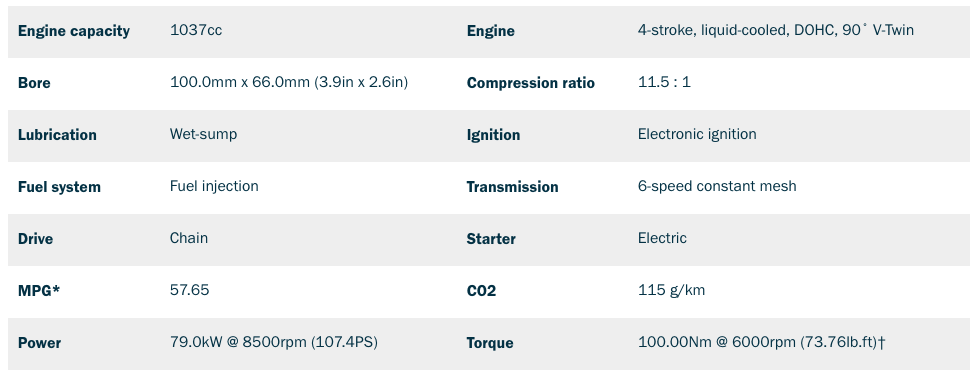Click the Electronic ignition value

point(697,135)
